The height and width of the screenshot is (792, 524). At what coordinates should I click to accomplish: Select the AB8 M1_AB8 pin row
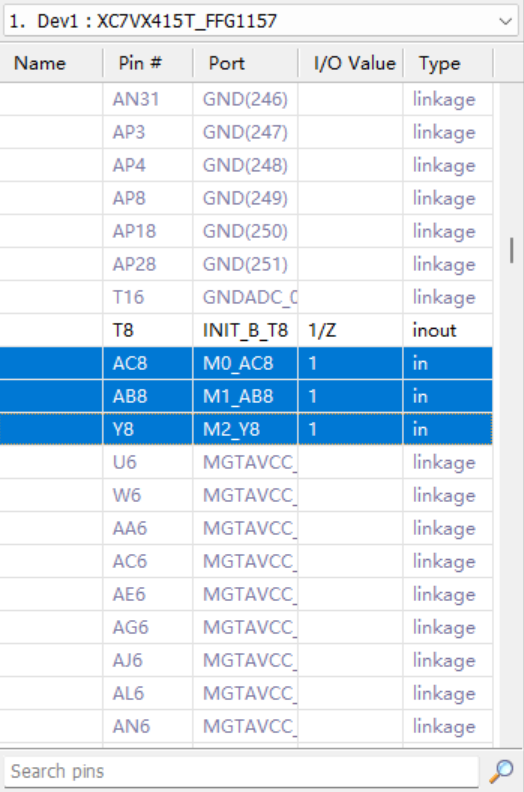point(246,396)
